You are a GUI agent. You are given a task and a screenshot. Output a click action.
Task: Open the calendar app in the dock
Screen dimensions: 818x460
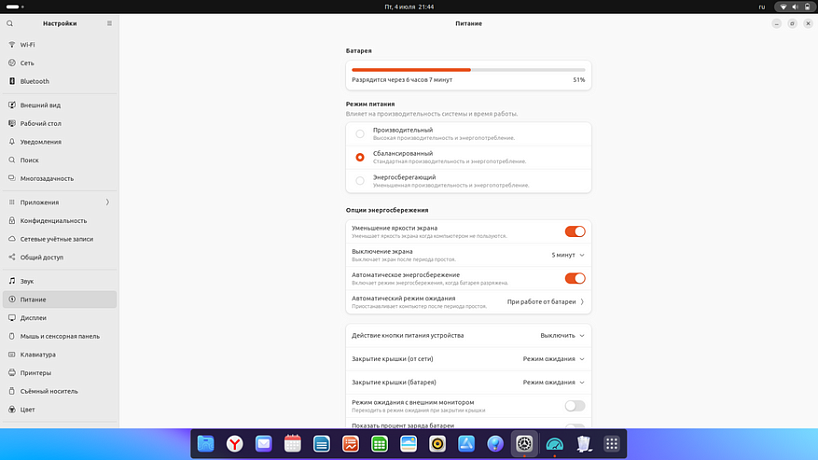(x=293, y=443)
